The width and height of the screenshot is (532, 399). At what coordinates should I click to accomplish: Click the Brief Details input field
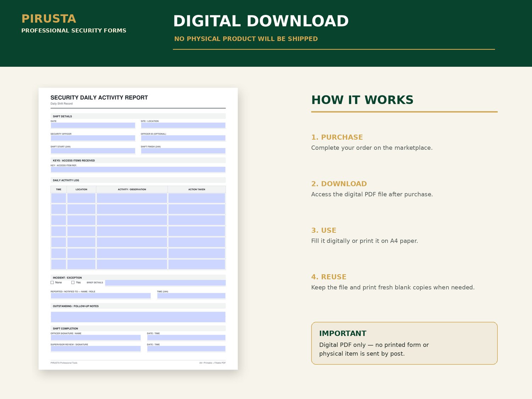(x=165, y=283)
